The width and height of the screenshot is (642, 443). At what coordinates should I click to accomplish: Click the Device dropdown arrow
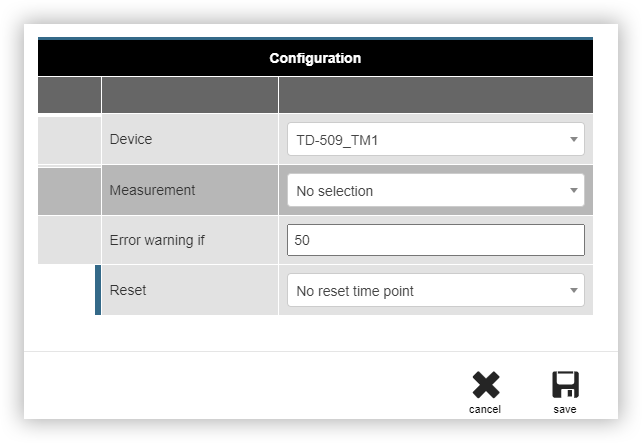coord(574,140)
